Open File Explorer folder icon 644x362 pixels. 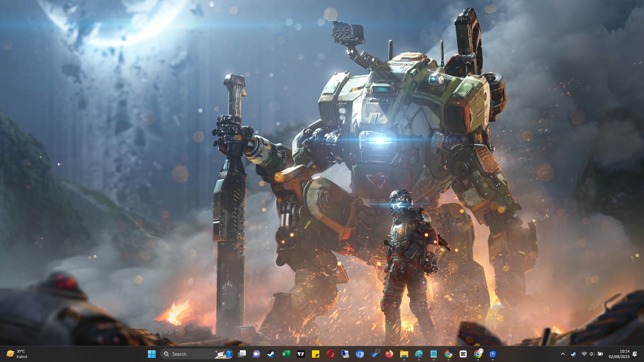[x=404, y=354]
